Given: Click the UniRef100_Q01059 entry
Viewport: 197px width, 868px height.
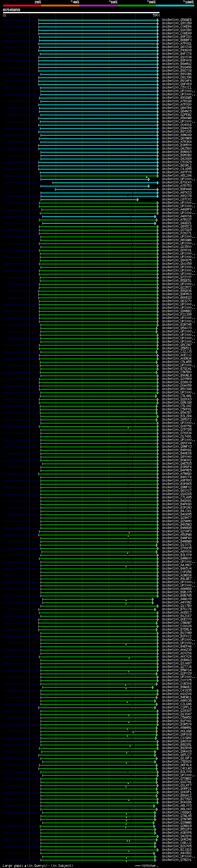Looking at the screenshot, I should 177,264.
